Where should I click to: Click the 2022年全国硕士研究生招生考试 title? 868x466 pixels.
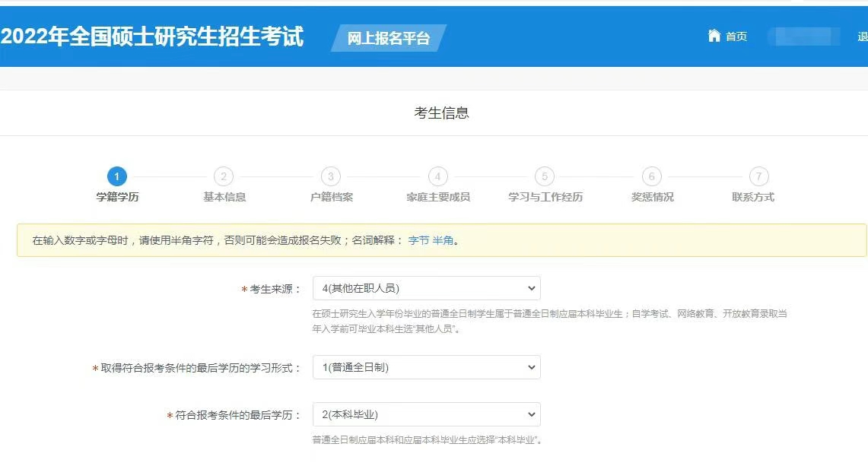point(152,36)
